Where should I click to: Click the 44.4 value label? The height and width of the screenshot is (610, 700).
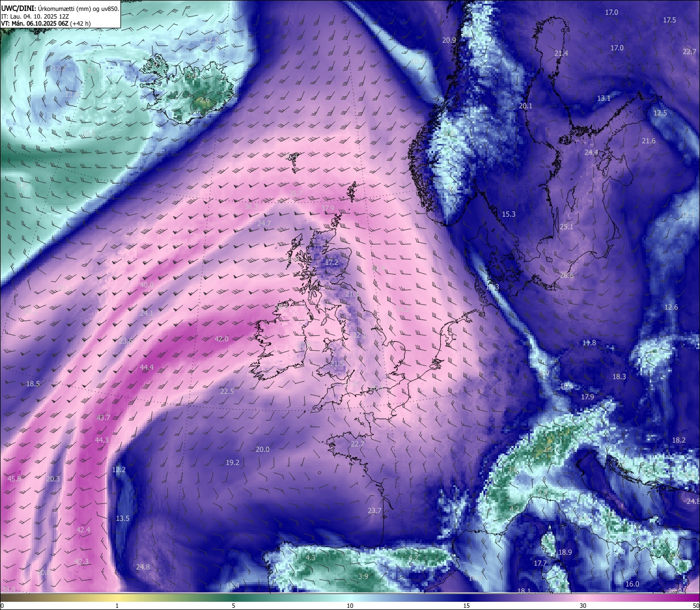click(x=147, y=367)
